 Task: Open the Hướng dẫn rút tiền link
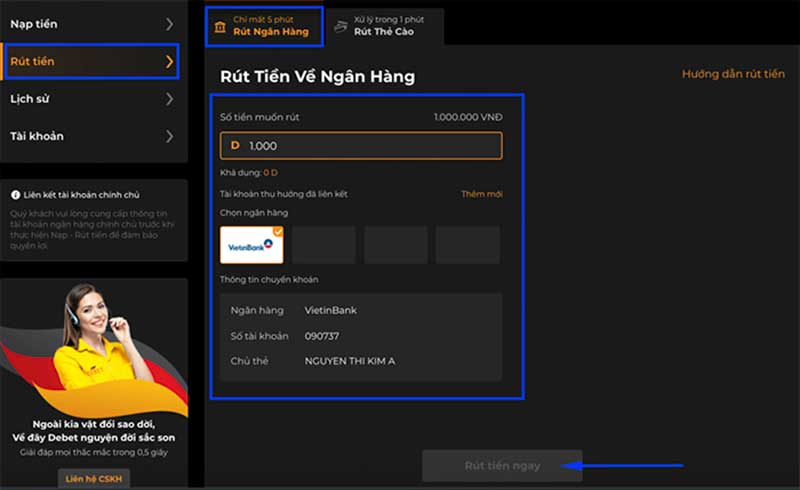click(733, 74)
